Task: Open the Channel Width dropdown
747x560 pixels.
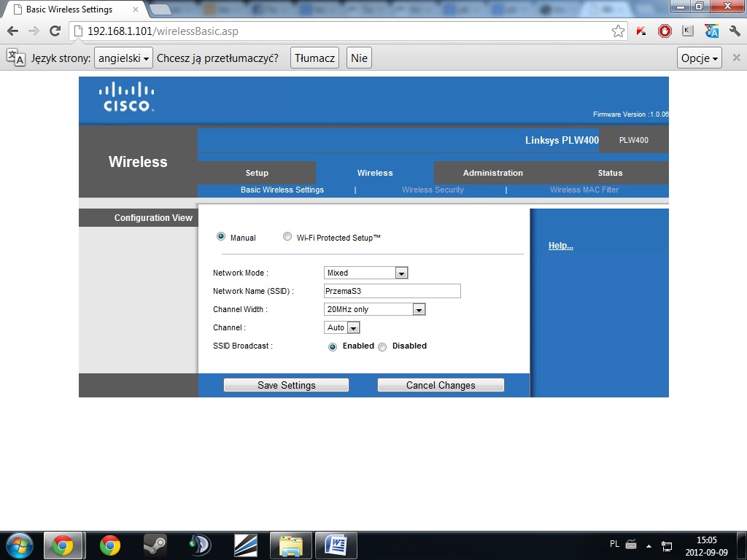Action: coord(374,309)
